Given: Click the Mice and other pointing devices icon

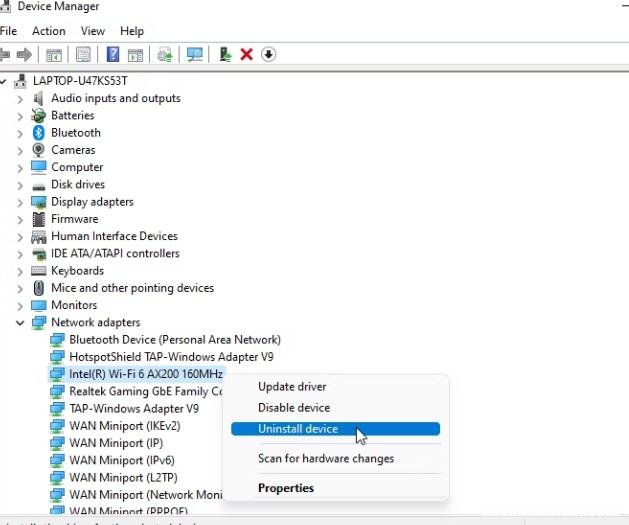Looking at the screenshot, I should pyautogui.click(x=39, y=288).
